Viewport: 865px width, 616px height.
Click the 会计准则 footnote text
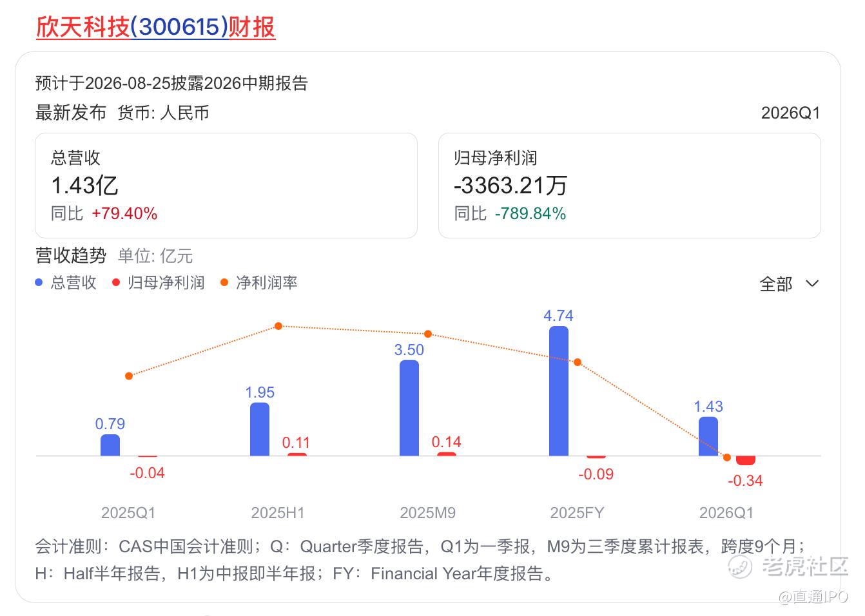tap(421, 560)
